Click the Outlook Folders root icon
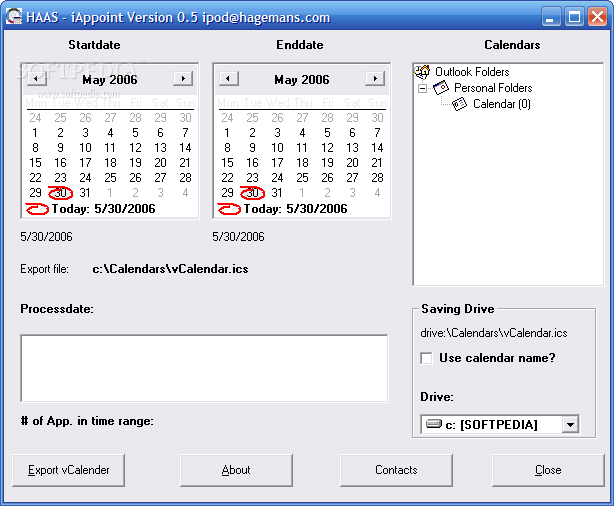 (424, 72)
